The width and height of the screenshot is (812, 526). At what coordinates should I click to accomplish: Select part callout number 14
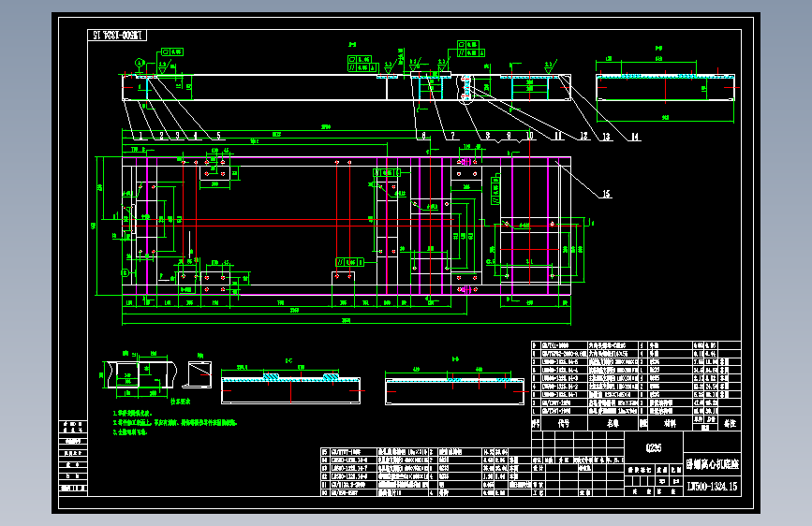coord(635,137)
